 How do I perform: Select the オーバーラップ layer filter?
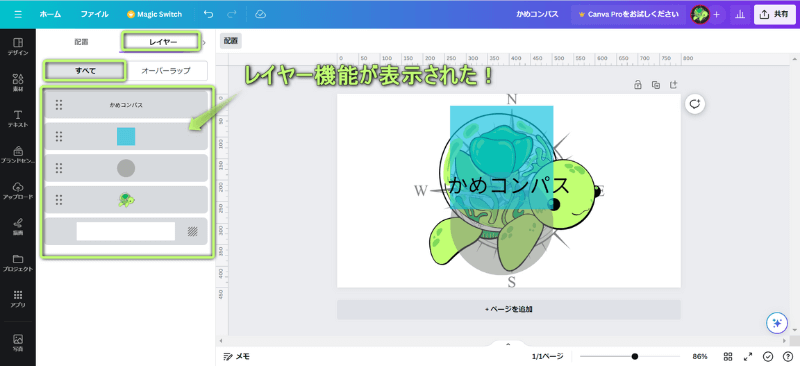click(166, 71)
